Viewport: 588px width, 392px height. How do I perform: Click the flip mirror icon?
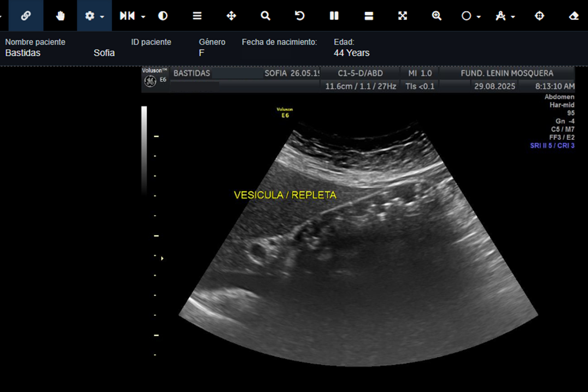pyautogui.click(x=127, y=16)
